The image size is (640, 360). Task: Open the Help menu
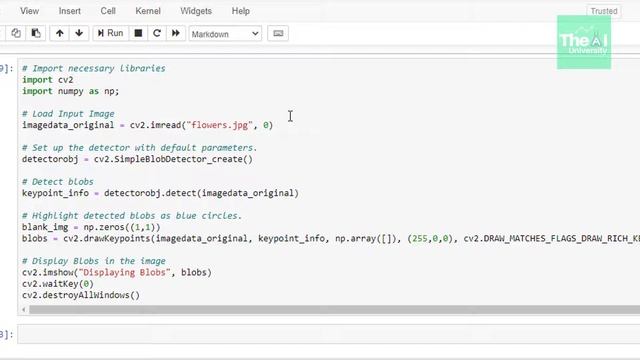[241, 11]
